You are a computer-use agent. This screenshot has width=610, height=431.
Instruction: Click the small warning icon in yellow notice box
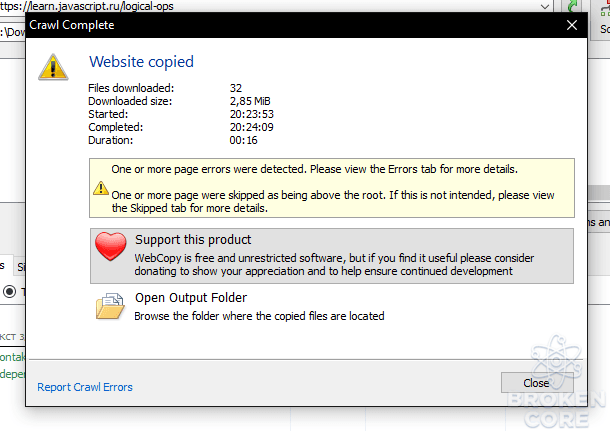(101, 188)
